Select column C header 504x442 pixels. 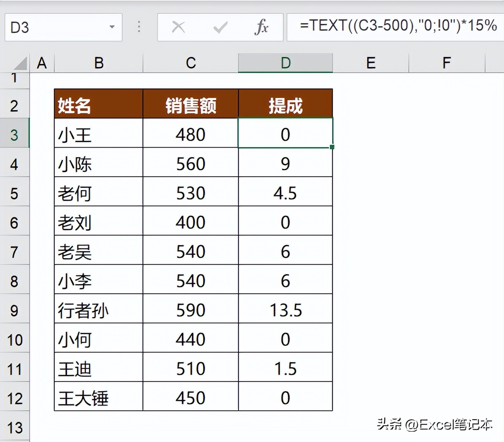[190, 62]
